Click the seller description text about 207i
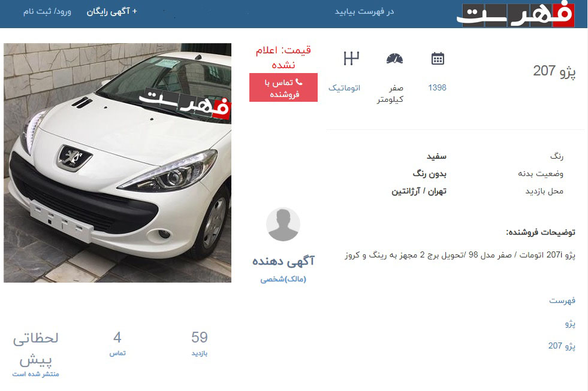The width and height of the screenshot is (588, 391). pos(460,255)
